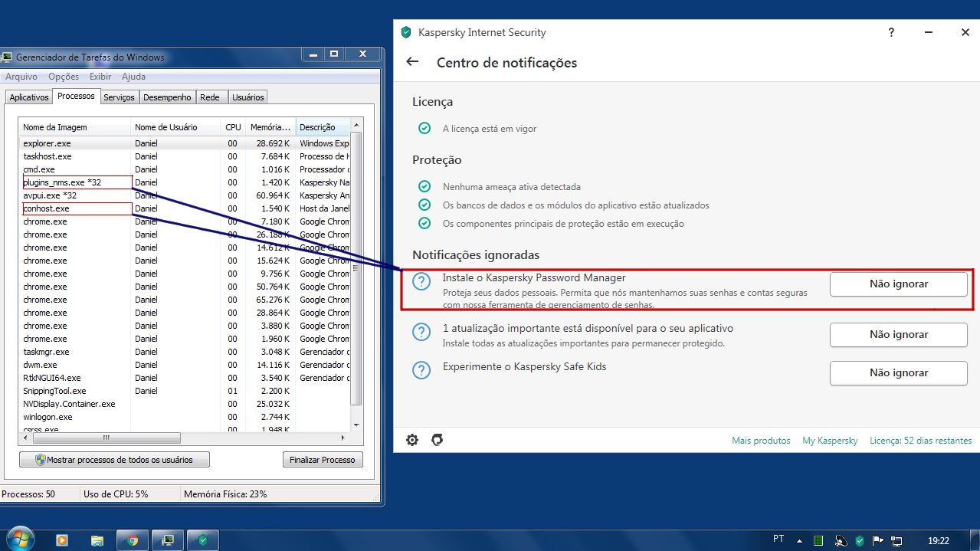980x551 pixels.
Task: Click Finalizar Processo button
Action: 323,460
